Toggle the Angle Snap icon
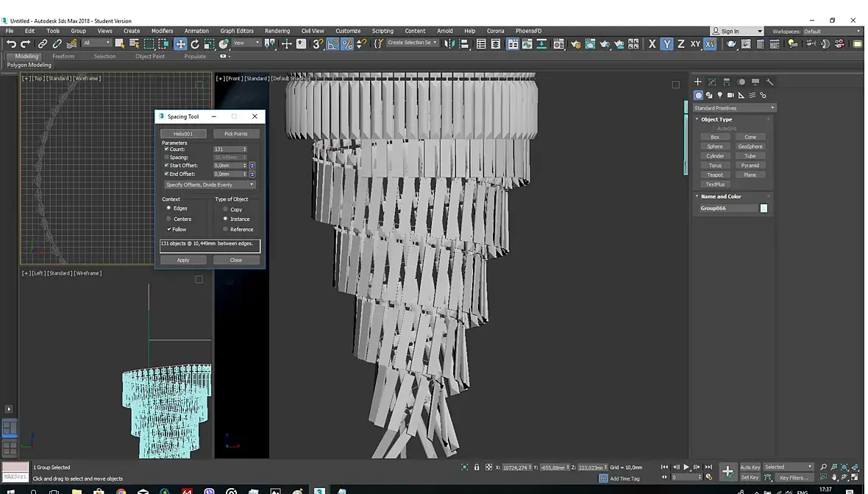This screenshot has width=868, height=494. (x=333, y=44)
